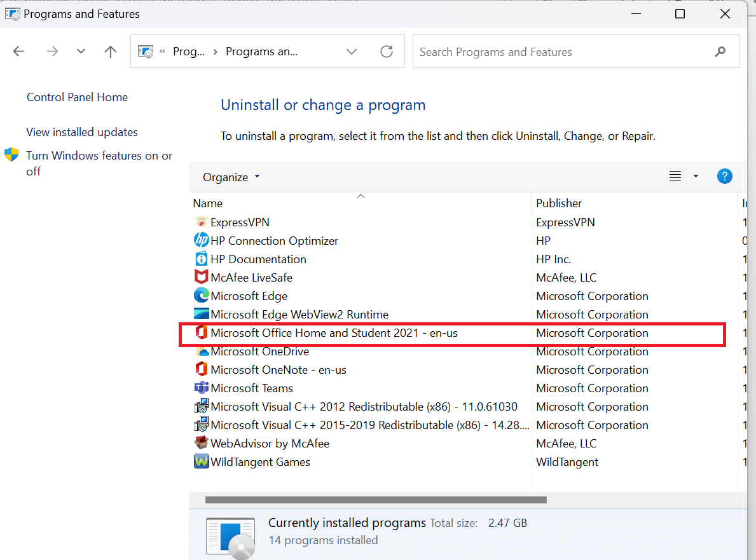Screen dimensions: 756x560
Task: Select McAfee LiveSafe entry
Action: click(x=251, y=278)
